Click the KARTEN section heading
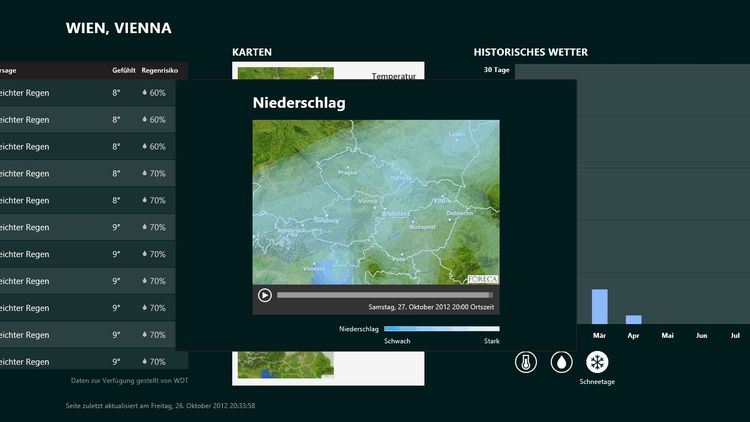Viewport: 750px width, 422px height. point(252,52)
